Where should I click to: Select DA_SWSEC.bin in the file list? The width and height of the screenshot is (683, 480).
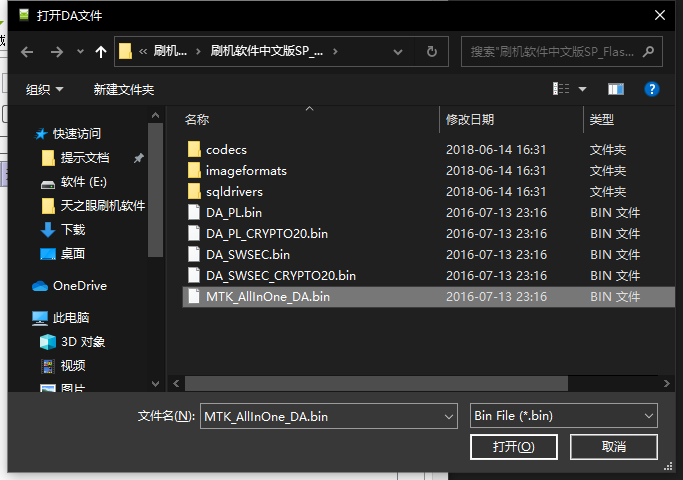coord(248,254)
